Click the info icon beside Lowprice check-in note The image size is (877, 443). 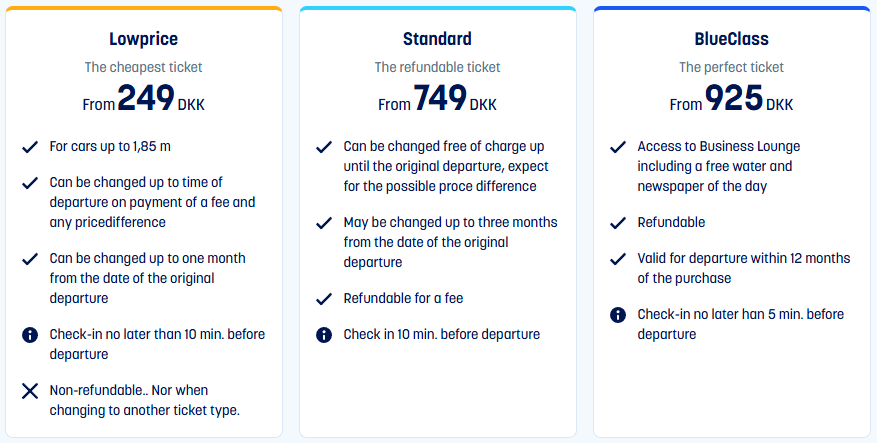[x=30, y=335]
